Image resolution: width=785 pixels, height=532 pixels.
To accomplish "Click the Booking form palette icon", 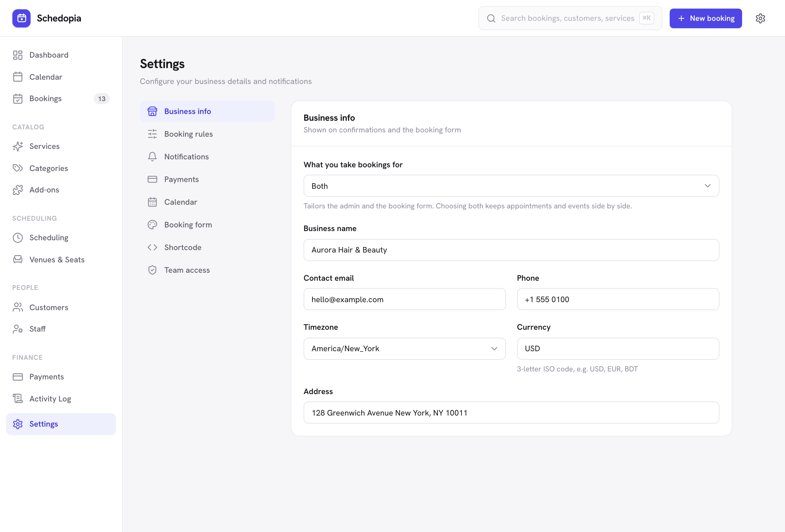I will click(x=152, y=225).
